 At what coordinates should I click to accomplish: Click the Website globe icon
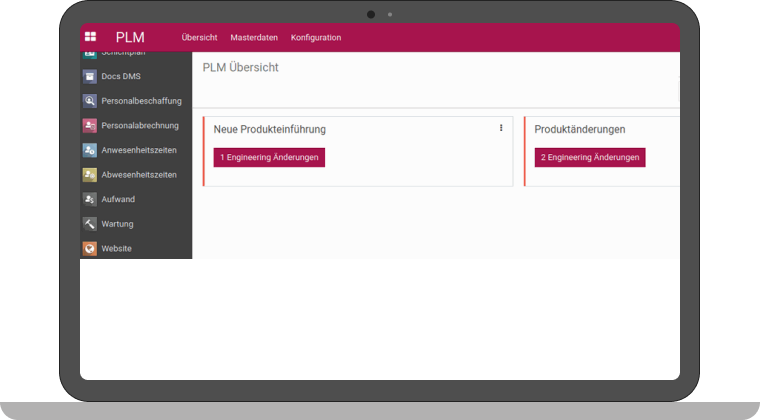90,248
